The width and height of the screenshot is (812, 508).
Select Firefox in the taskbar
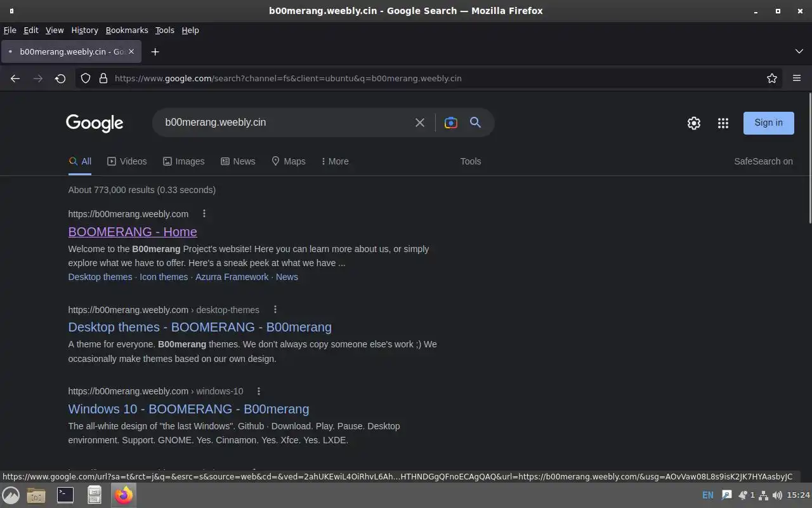[x=124, y=495]
